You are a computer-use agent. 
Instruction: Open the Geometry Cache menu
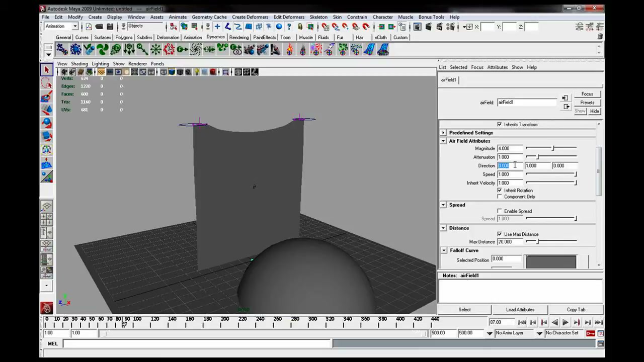(209, 17)
